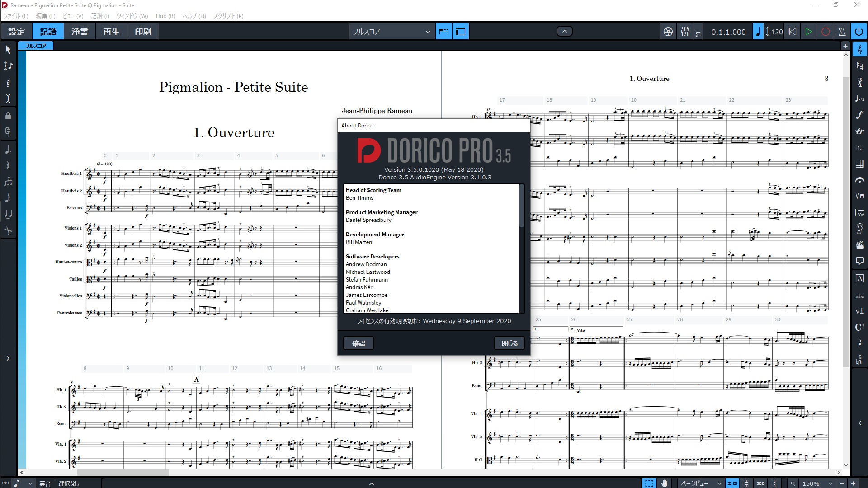Click the tie tool
Screen dimensions: 868x488
(8, 214)
